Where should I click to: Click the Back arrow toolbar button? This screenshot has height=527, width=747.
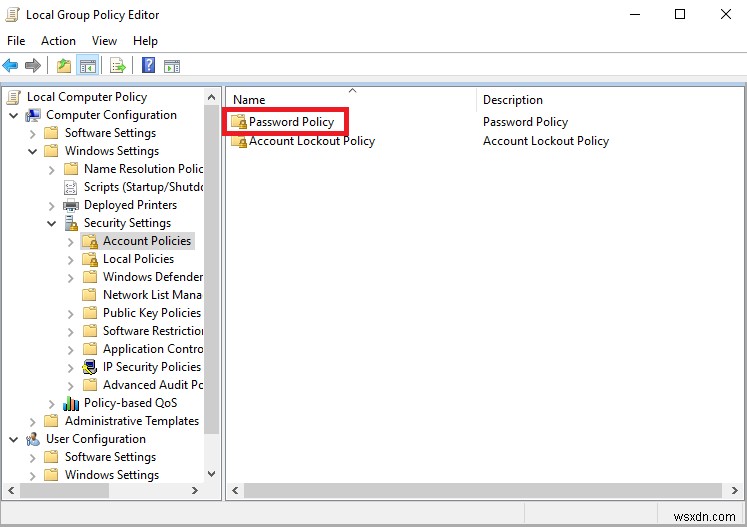click(x=10, y=65)
